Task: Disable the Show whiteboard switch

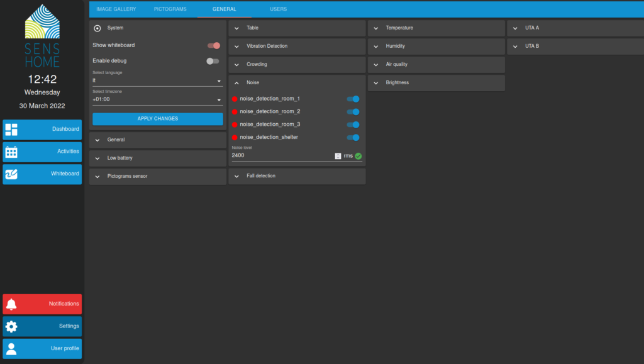Action: (214, 45)
